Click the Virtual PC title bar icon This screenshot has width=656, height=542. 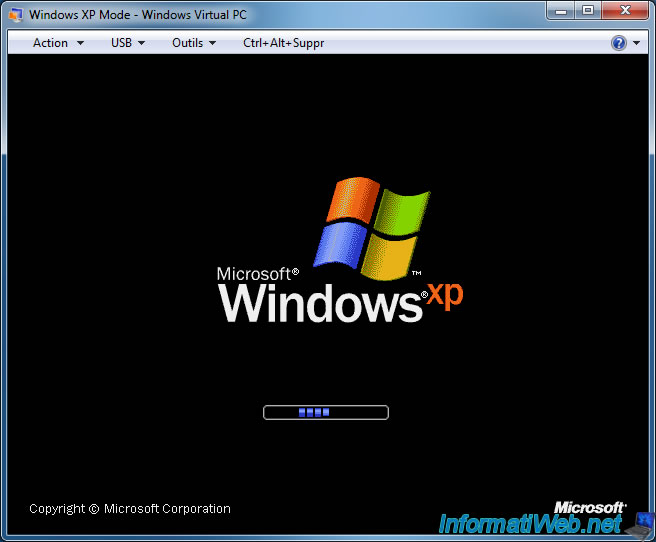click(16, 15)
